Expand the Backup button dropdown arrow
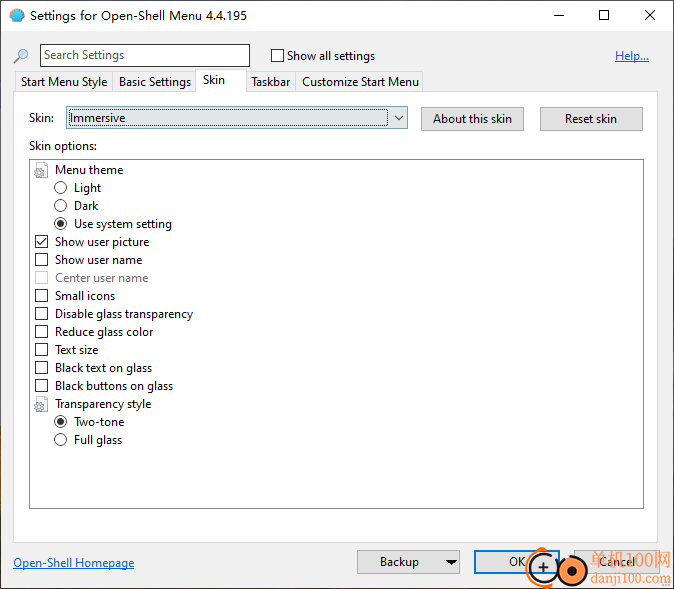The width and height of the screenshot is (674, 589). (451, 562)
